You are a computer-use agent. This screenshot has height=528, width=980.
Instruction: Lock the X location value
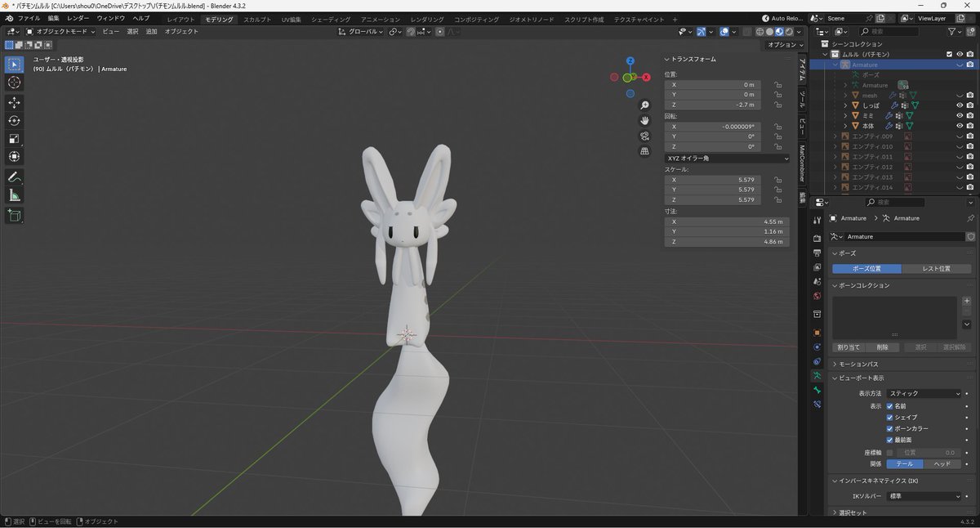tap(777, 85)
